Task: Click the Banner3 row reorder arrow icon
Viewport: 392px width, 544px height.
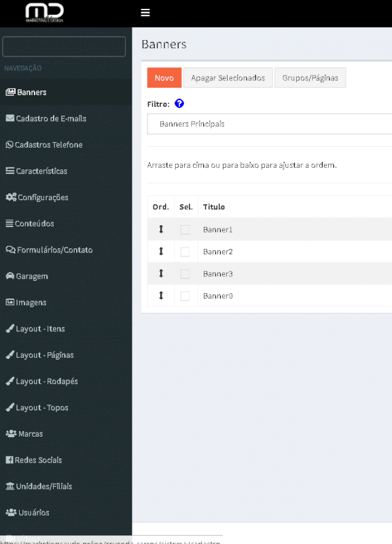Action: click(x=161, y=273)
